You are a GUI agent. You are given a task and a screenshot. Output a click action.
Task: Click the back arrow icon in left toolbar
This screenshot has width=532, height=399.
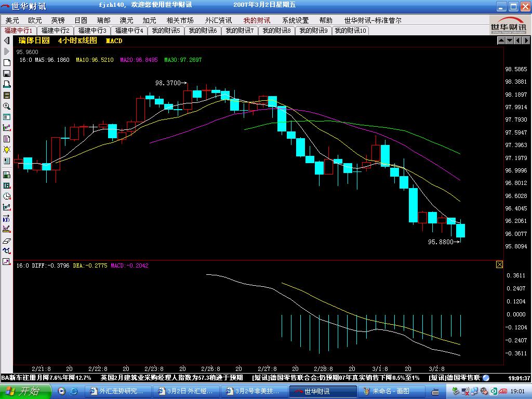(x=6, y=41)
